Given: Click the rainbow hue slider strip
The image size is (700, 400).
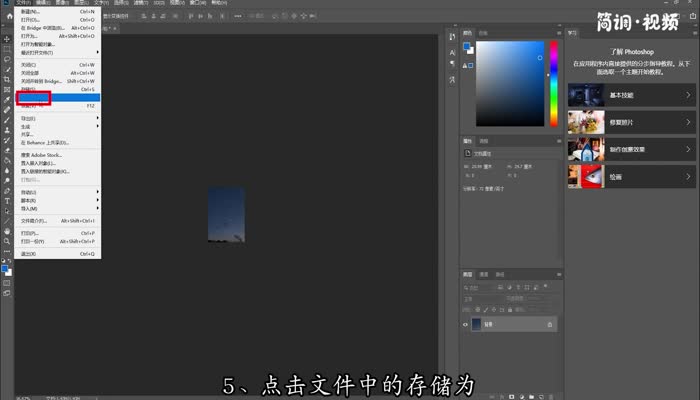Looking at the screenshot, I should click(x=552, y=85).
